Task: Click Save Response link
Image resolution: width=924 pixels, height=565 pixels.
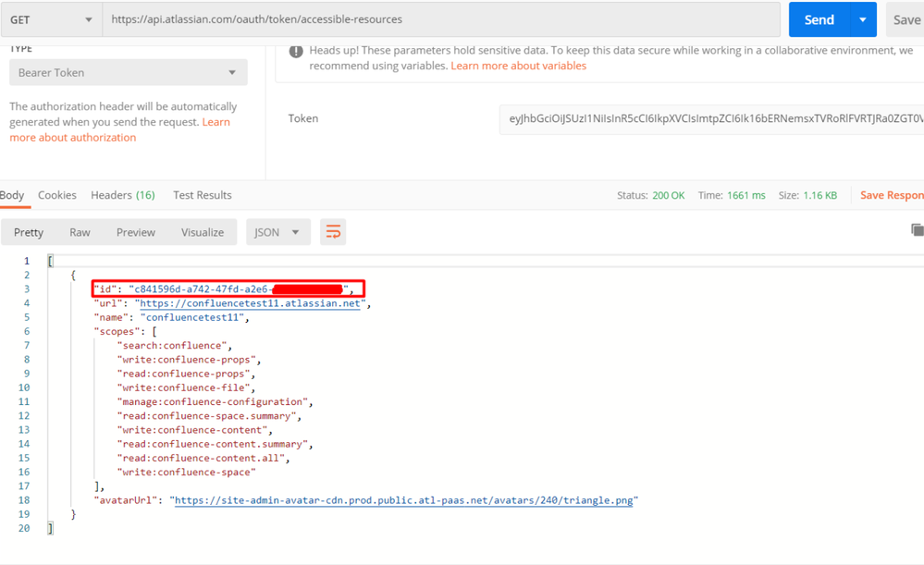Action: tap(892, 195)
